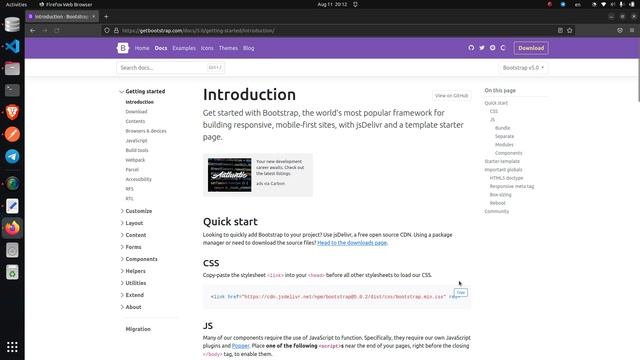Select Docs in the navbar
Image resolution: width=640 pixels, height=360 pixels.
pos(161,48)
